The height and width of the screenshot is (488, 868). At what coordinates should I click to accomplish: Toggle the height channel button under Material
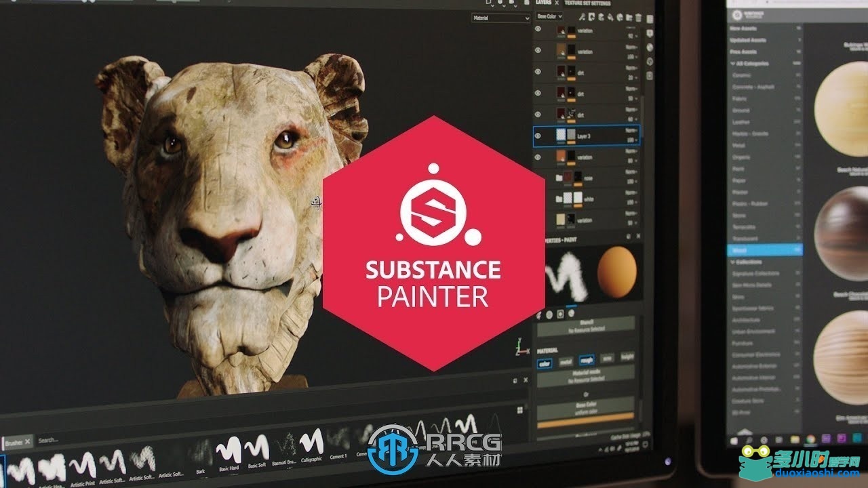click(628, 357)
